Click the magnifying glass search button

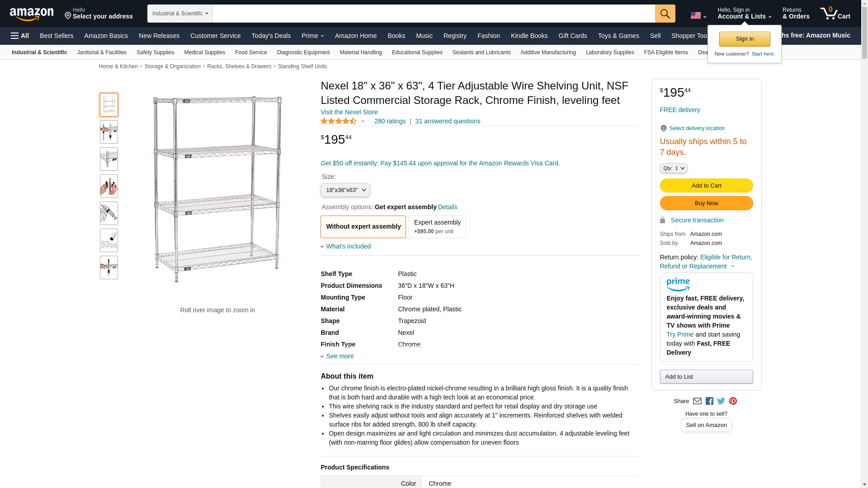click(665, 14)
